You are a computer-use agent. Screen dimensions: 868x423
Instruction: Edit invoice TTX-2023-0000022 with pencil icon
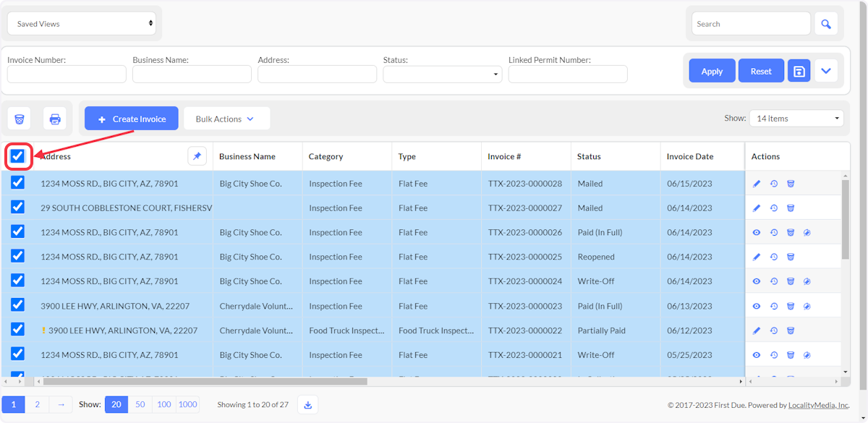coord(757,330)
